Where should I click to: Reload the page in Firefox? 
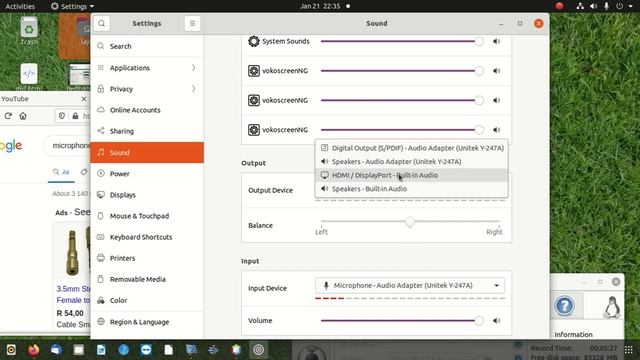coord(8,116)
